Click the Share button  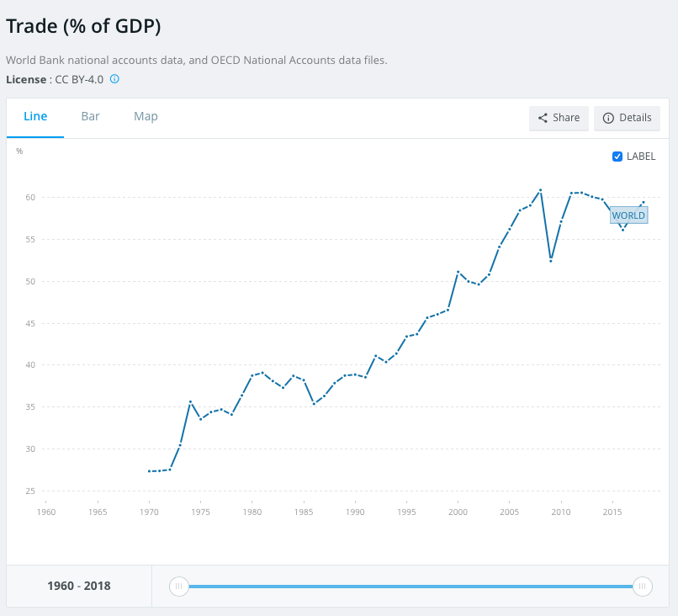[x=559, y=118]
